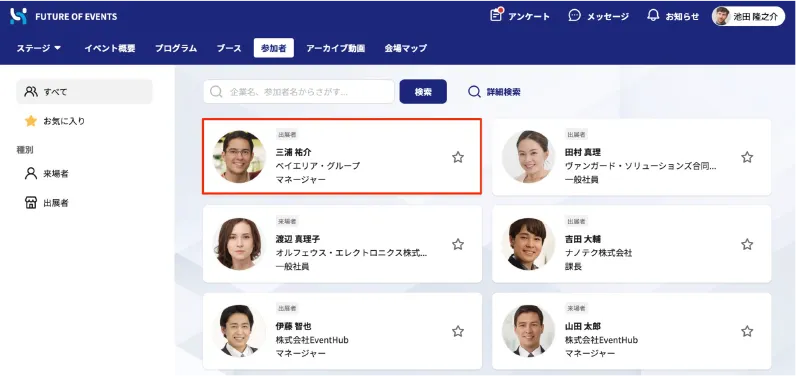Switch to the プログラム tab
Viewport: 796px width, 376px height.
[176, 48]
